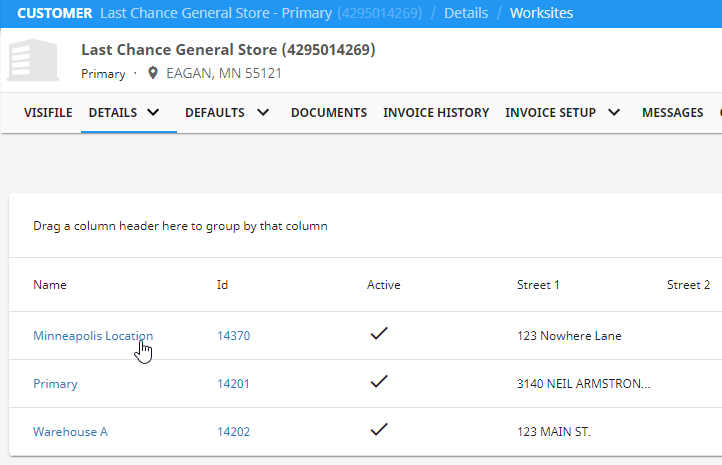Click the customer building icon

point(33,61)
